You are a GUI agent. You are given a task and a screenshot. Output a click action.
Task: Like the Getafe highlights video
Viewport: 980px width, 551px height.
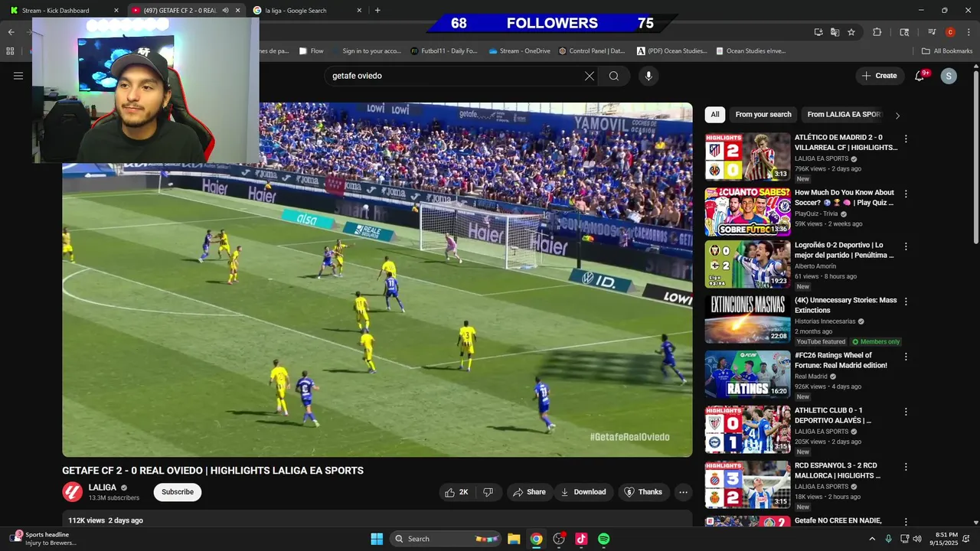coord(457,492)
